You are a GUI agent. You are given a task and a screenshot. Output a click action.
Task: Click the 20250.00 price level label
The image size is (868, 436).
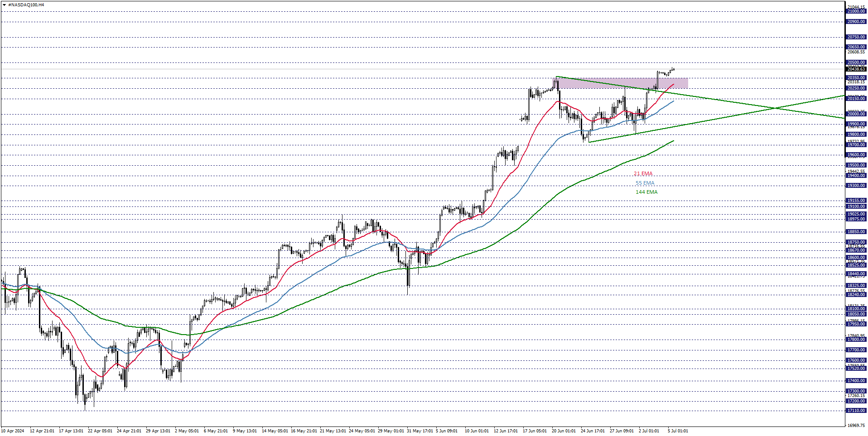856,88
